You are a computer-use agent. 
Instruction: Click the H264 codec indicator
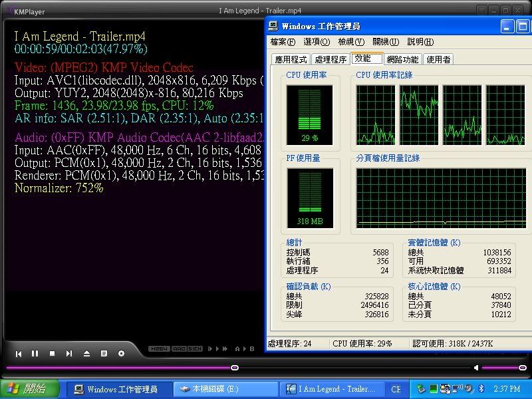[x=159, y=348]
